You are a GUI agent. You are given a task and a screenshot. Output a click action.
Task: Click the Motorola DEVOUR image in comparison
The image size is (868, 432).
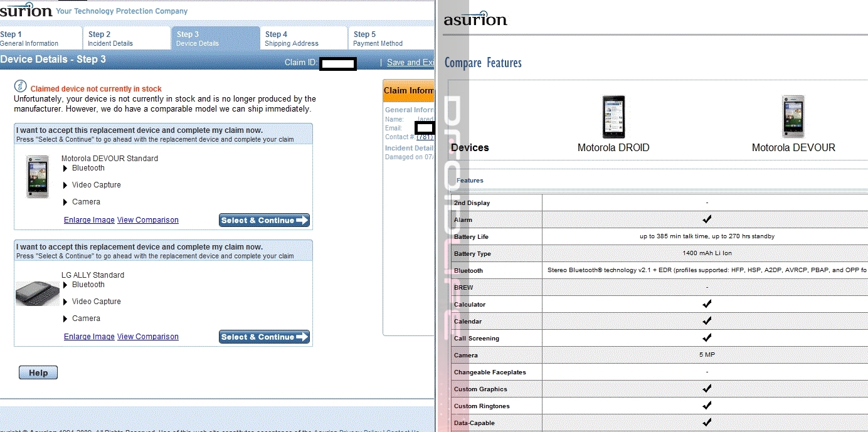coord(793,117)
